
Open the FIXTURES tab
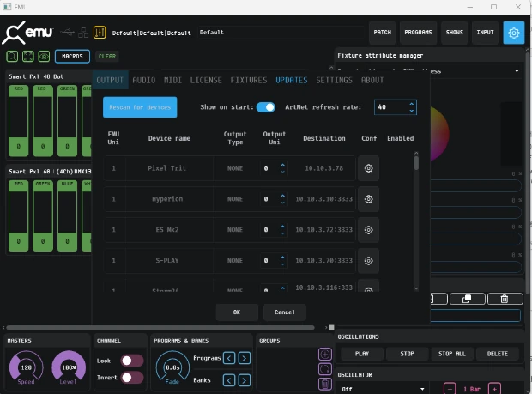pyautogui.click(x=249, y=80)
